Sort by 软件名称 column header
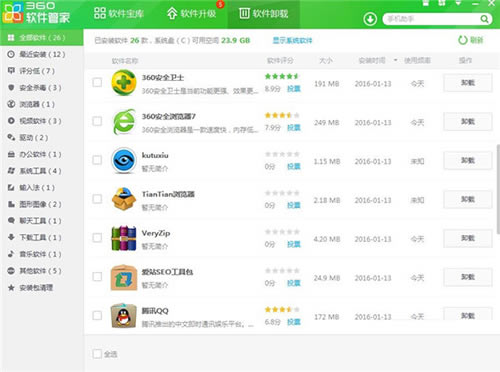The image size is (500, 372). pos(125,61)
